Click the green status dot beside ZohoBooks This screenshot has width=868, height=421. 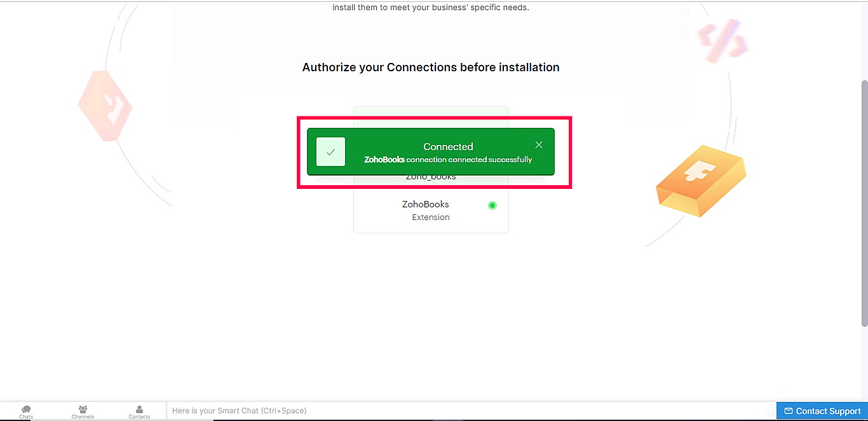coord(492,205)
